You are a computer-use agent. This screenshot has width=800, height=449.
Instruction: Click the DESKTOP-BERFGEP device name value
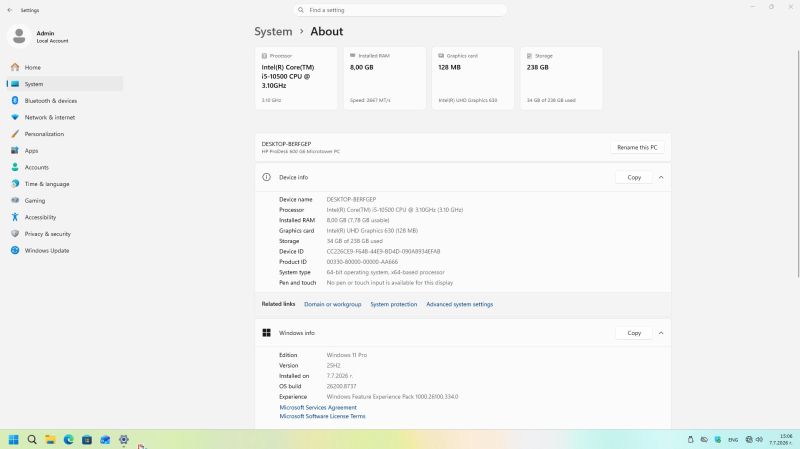click(x=351, y=199)
